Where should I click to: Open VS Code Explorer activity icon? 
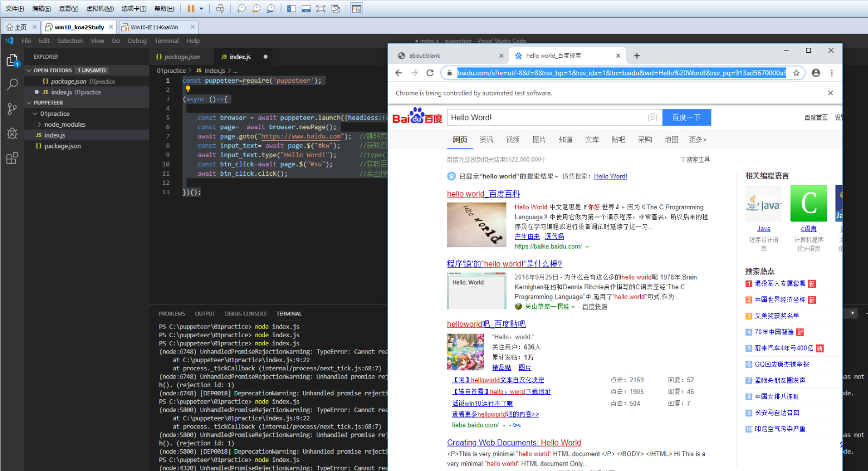pyautogui.click(x=12, y=60)
